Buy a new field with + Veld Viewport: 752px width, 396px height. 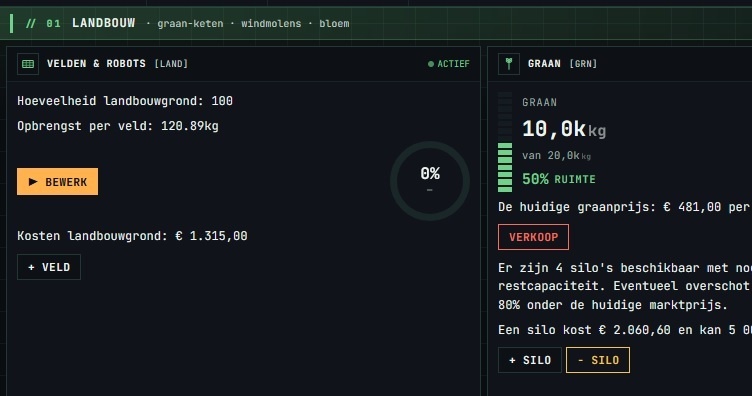click(x=49, y=267)
